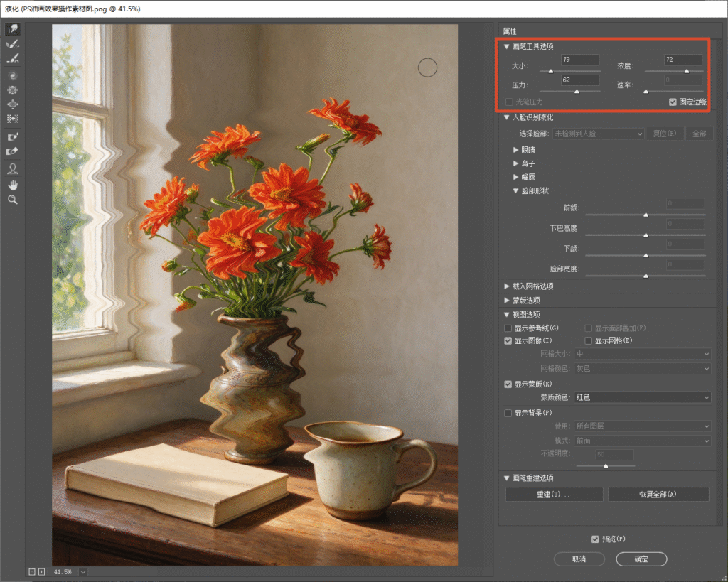Enable 显示参考线(G) checkbox
The image size is (728, 582).
tap(508, 328)
